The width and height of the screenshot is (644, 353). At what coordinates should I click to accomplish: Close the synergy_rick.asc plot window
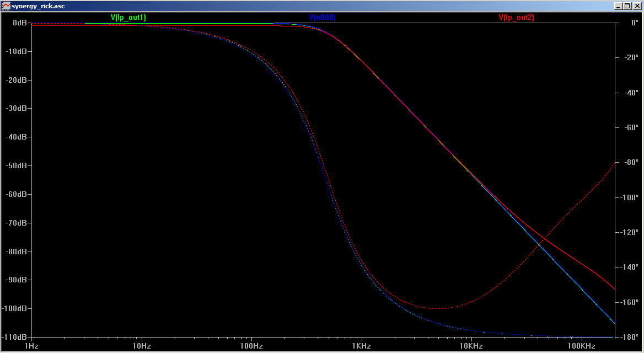[636, 6]
